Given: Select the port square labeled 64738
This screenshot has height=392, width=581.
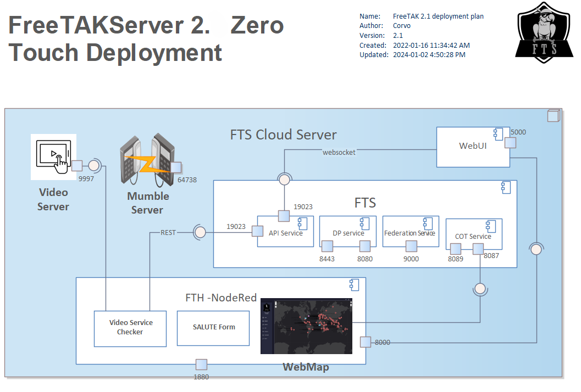Looking at the screenshot, I should (x=176, y=167).
